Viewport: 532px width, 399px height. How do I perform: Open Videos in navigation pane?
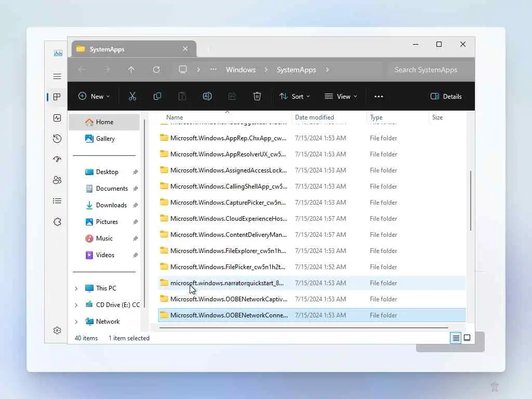coord(104,255)
